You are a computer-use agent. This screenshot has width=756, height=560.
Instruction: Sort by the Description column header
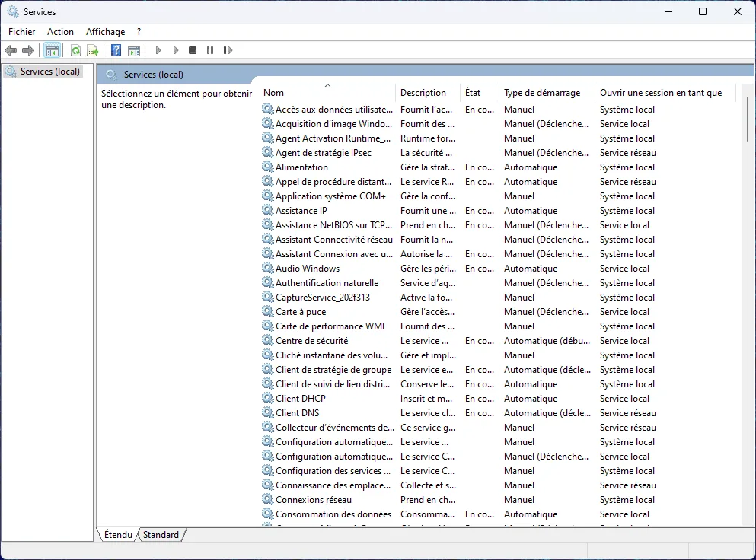429,93
